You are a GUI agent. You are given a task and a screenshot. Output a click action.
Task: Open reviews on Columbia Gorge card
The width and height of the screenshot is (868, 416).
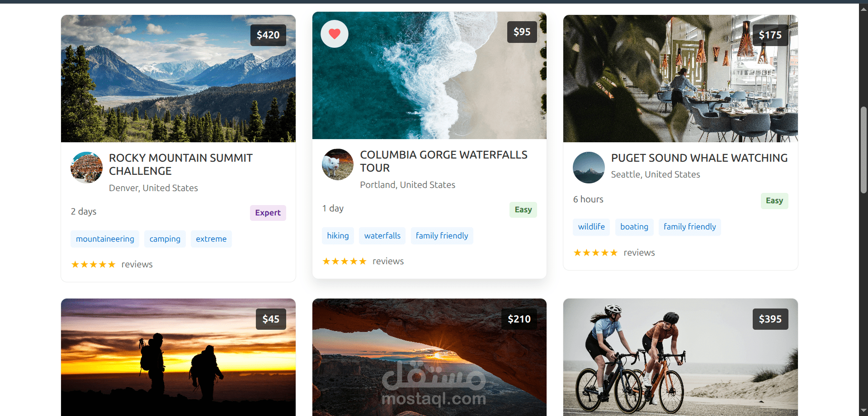(x=388, y=262)
